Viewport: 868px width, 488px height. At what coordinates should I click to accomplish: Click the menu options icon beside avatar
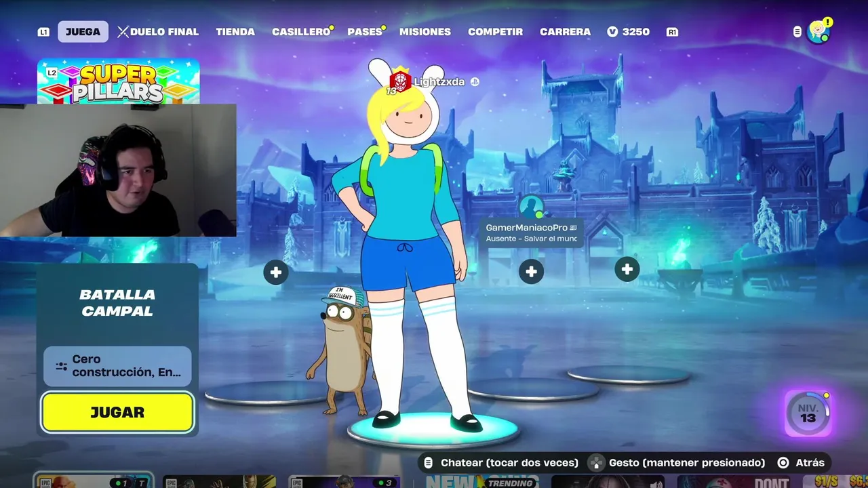point(797,32)
